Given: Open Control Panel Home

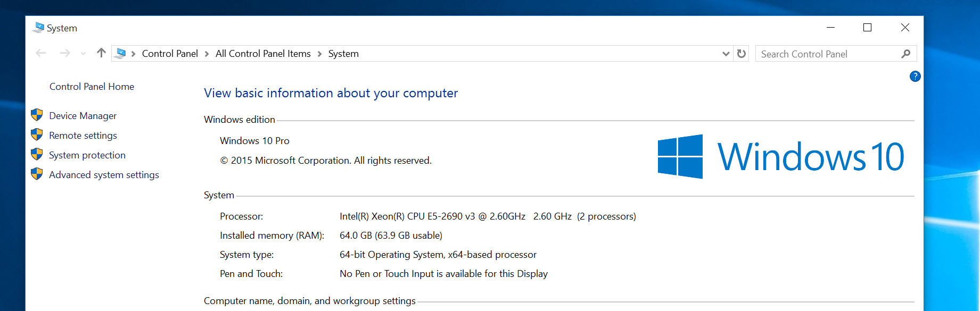Looking at the screenshot, I should pyautogui.click(x=92, y=87).
